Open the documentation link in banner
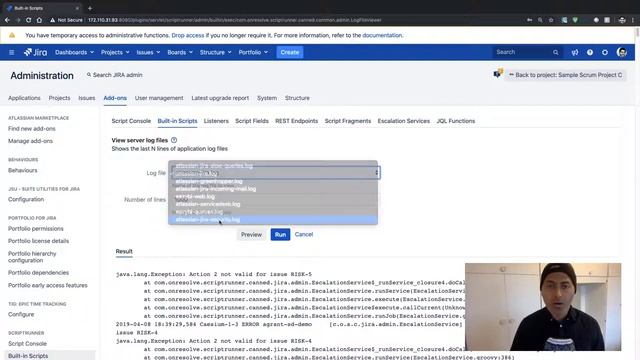Viewport: 640px width, 360px height. [x=382, y=35]
